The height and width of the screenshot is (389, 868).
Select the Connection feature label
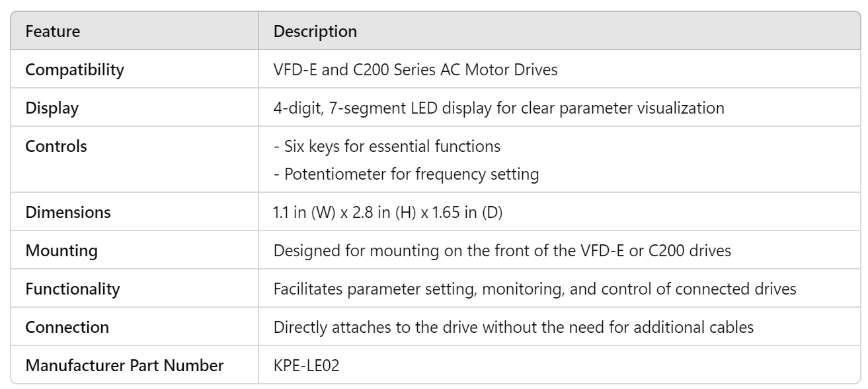[60, 327]
